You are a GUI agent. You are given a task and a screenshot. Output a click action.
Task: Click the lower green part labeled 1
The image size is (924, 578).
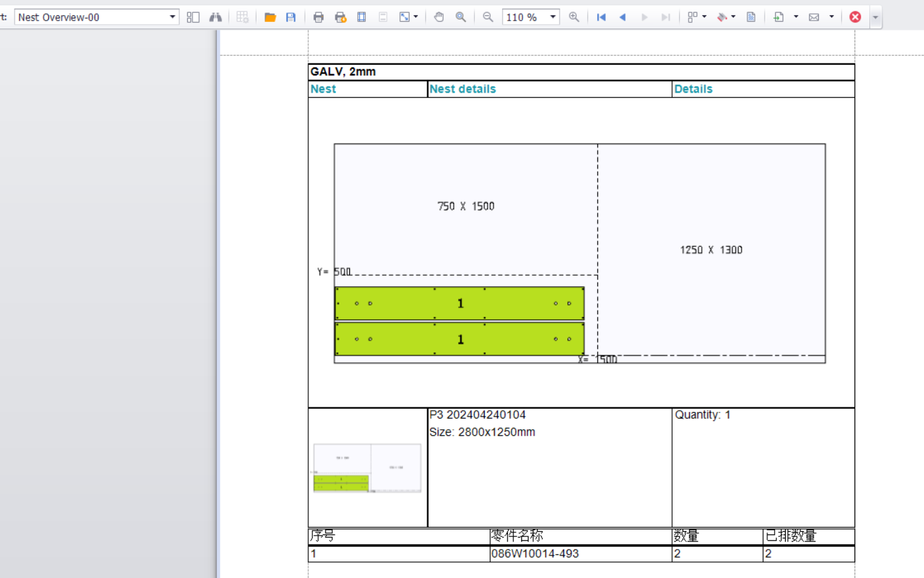[x=460, y=339]
